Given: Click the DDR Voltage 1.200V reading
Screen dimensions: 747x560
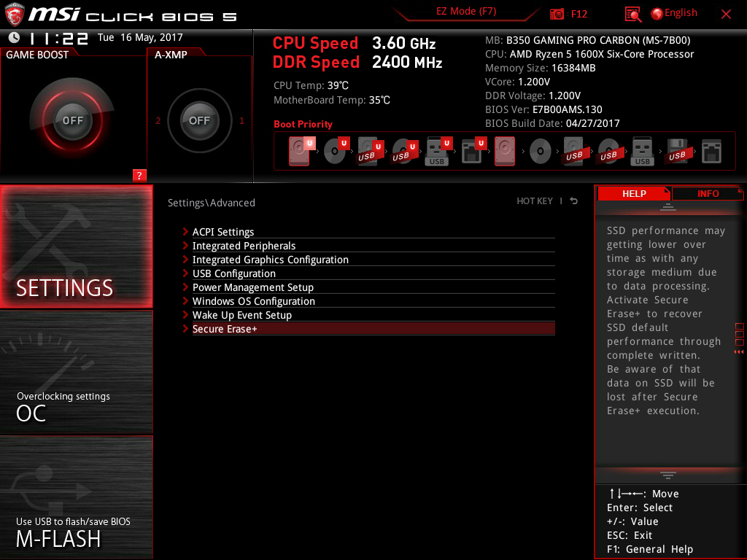Looking at the screenshot, I should 533,96.
